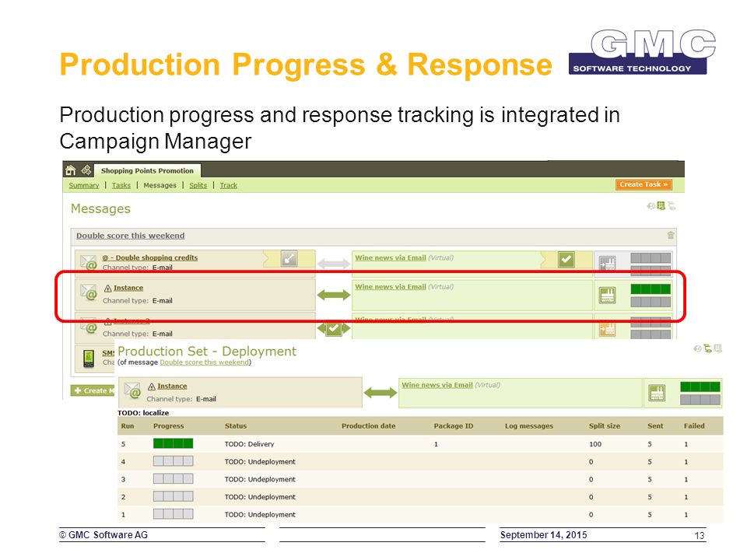
Task: Click the home icon in the top bar
Action: [x=71, y=170]
